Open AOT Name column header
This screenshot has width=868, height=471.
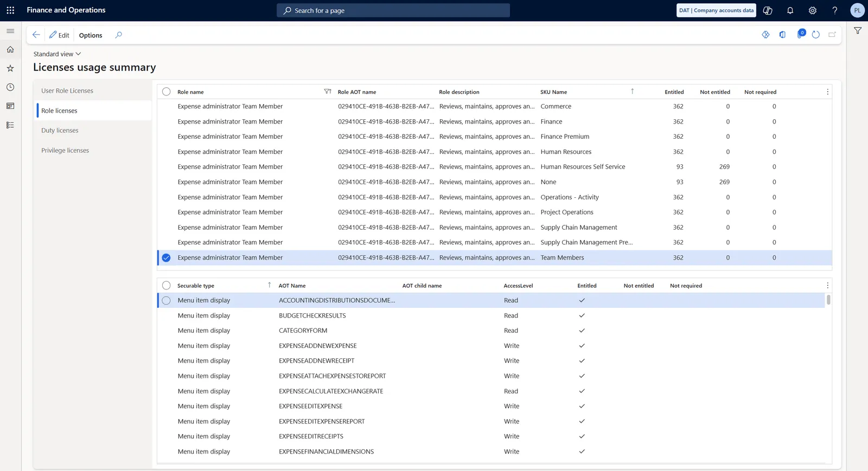point(292,286)
